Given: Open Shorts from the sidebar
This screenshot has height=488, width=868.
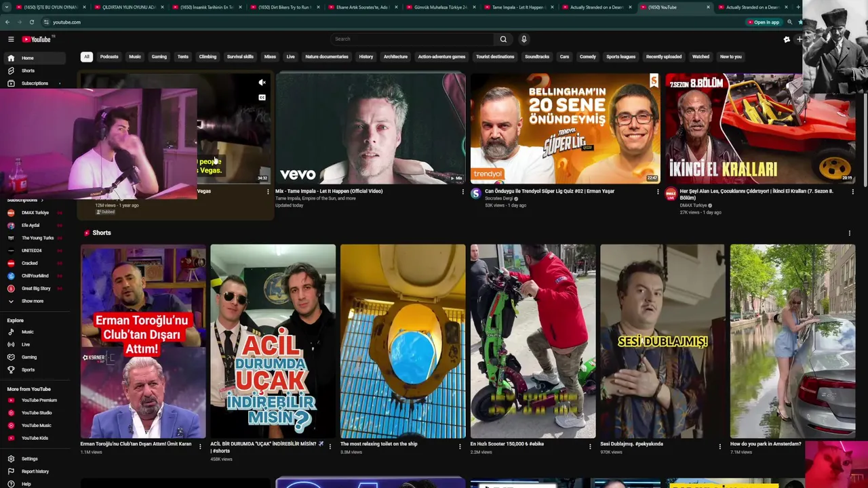Looking at the screenshot, I should (28, 70).
